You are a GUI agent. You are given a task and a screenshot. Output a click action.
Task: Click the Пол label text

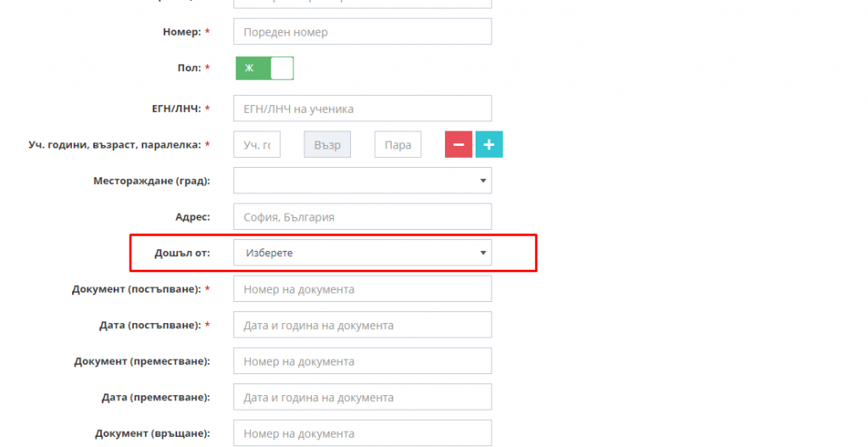pos(189,68)
